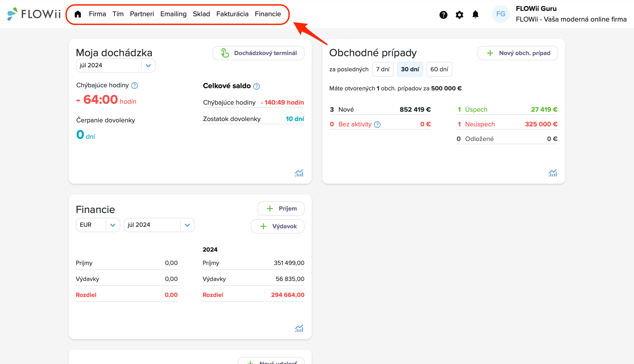The height and width of the screenshot is (364, 634).
Task: Open attendance statistics chart icon
Action: 299,173
